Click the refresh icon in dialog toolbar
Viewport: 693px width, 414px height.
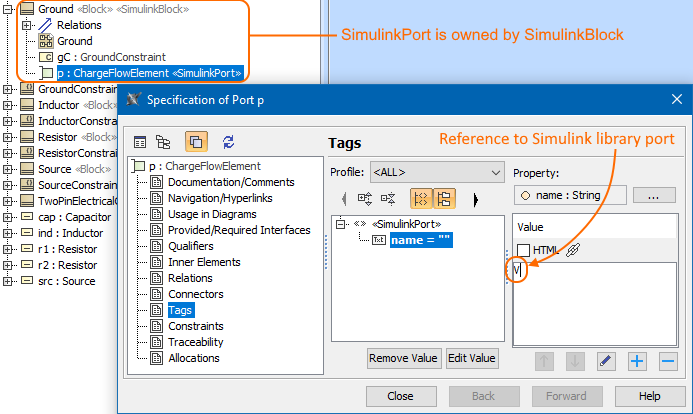tap(228, 142)
